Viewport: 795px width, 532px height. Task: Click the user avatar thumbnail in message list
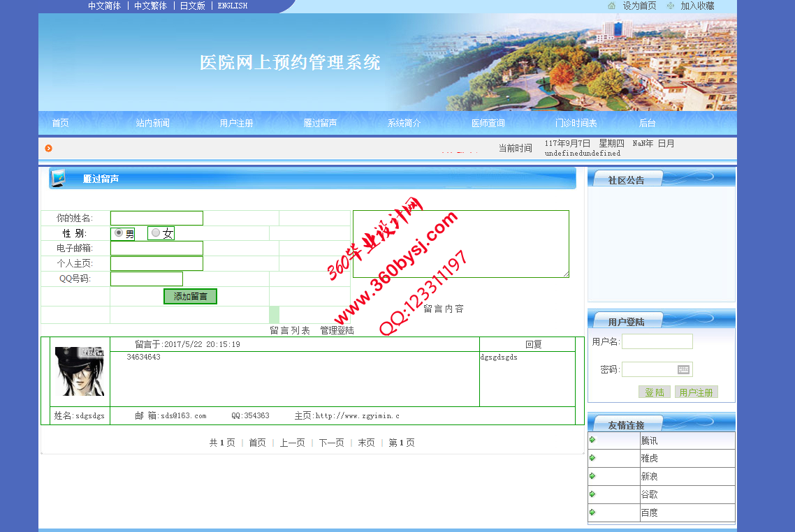80,371
